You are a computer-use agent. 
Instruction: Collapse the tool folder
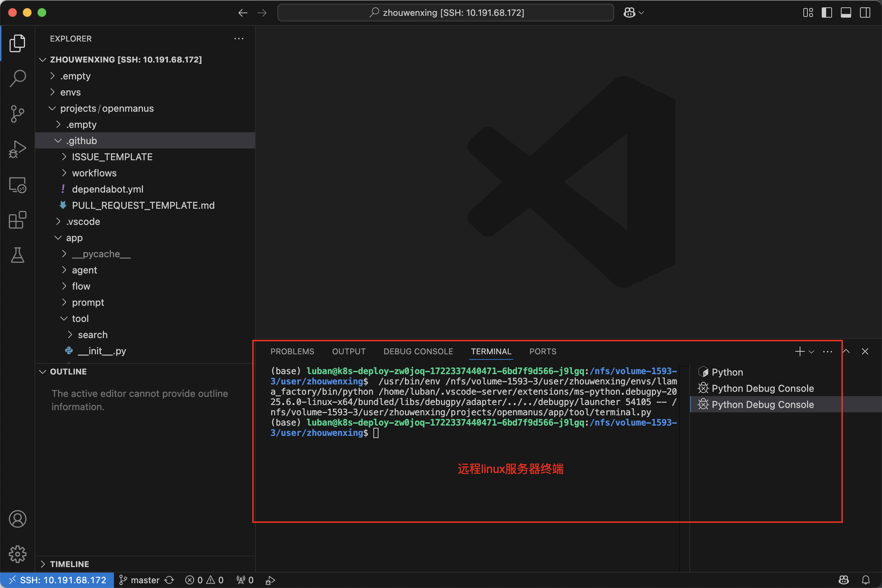tap(145, 318)
